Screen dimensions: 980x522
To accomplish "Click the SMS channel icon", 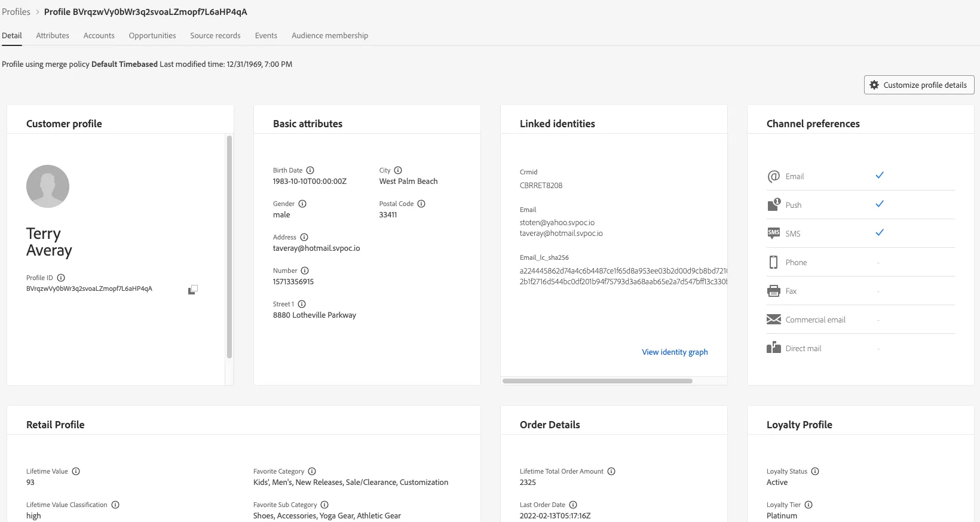I will coord(773,233).
